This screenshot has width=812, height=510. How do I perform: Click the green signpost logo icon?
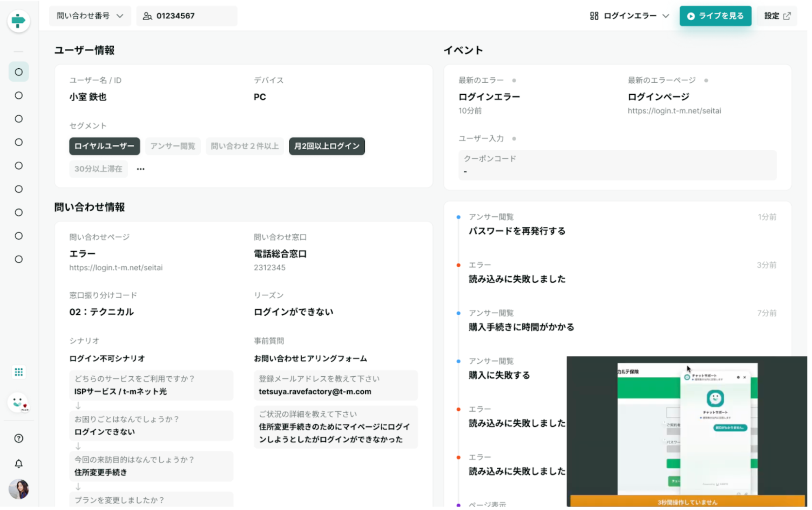coord(18,21)
